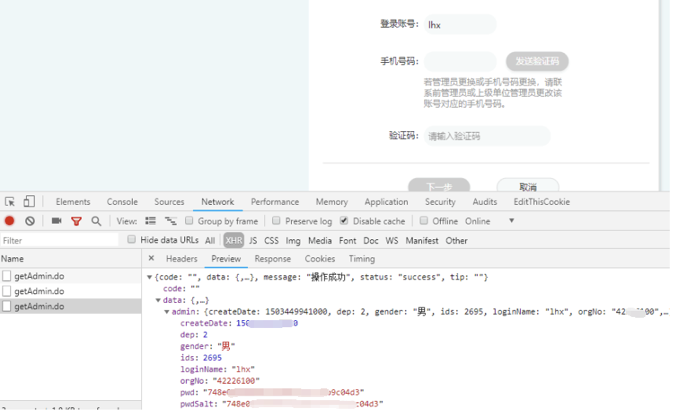Collapse the data object node
The width and height of the screenshot is (691, 412).
157,300
